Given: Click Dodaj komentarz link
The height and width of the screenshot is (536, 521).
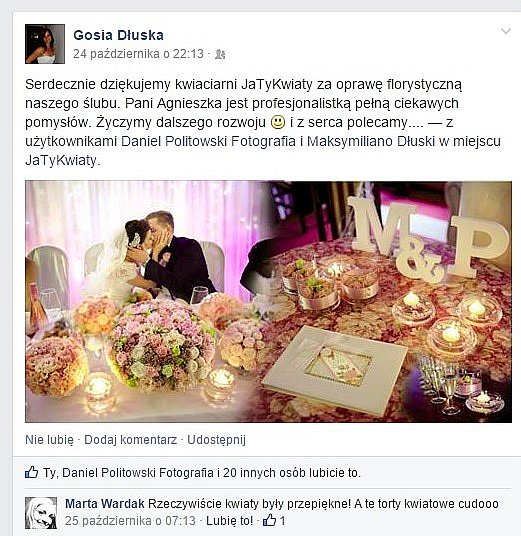Looking at the screenshot, I should [131, 440].
